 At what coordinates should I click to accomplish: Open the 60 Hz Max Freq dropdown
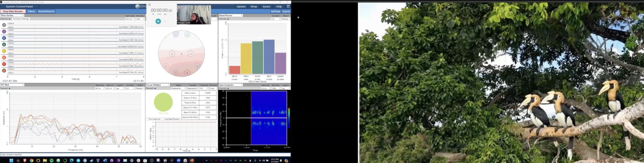[x=100, y=88]
